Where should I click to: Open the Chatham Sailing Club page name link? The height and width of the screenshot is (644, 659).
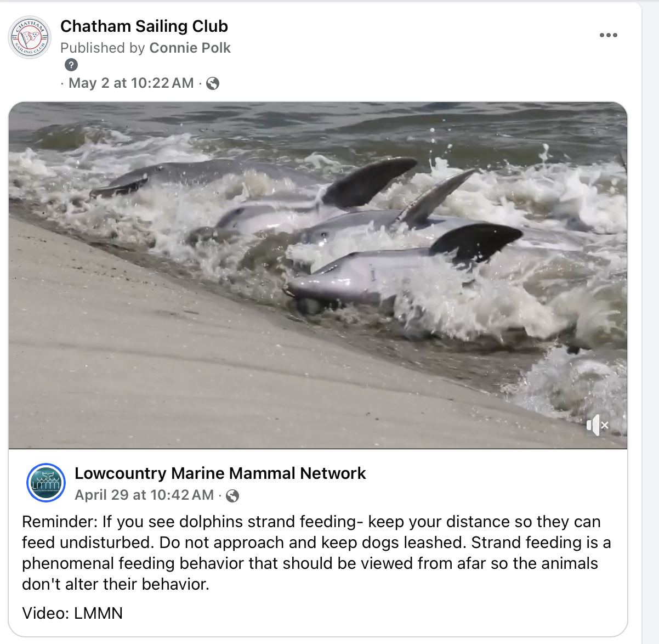coord(144,26)
